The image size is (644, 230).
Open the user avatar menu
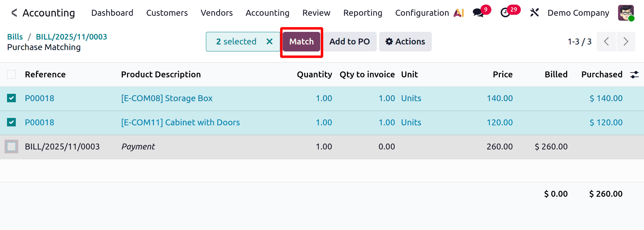pos(626,13)
